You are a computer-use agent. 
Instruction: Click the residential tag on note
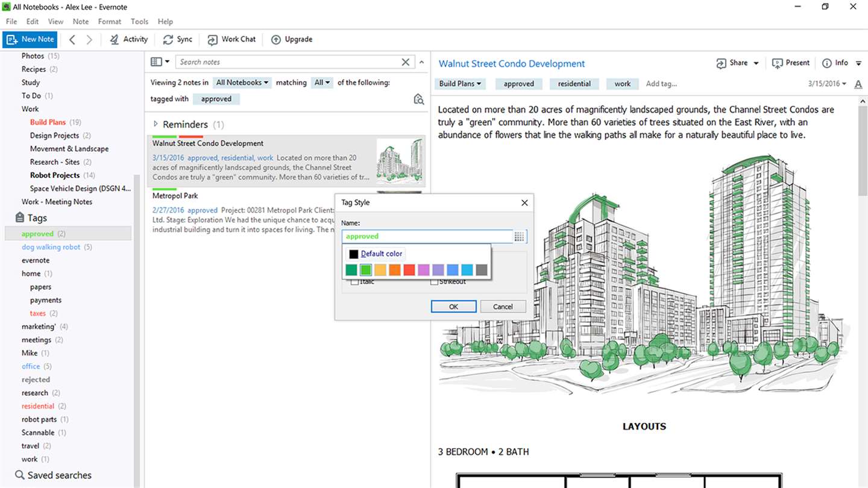pyautogui.click(x=574, y=84)
